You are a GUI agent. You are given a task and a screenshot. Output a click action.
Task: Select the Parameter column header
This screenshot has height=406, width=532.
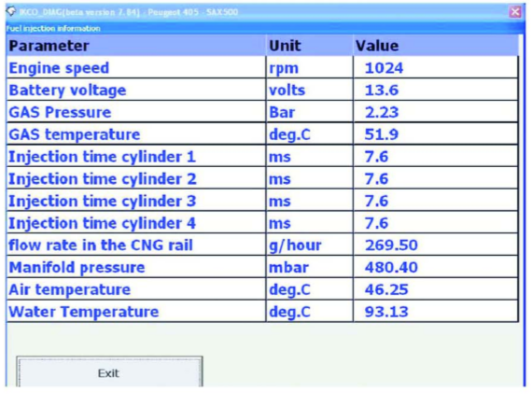point(135,46)
